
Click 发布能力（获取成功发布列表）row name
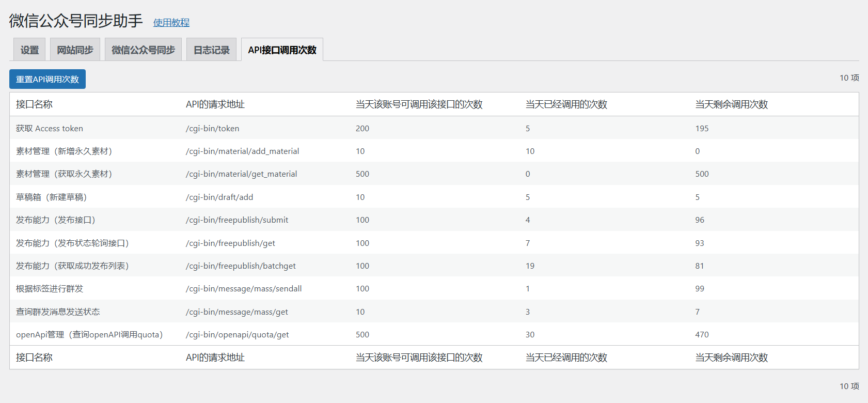click(x=72, y=266)
